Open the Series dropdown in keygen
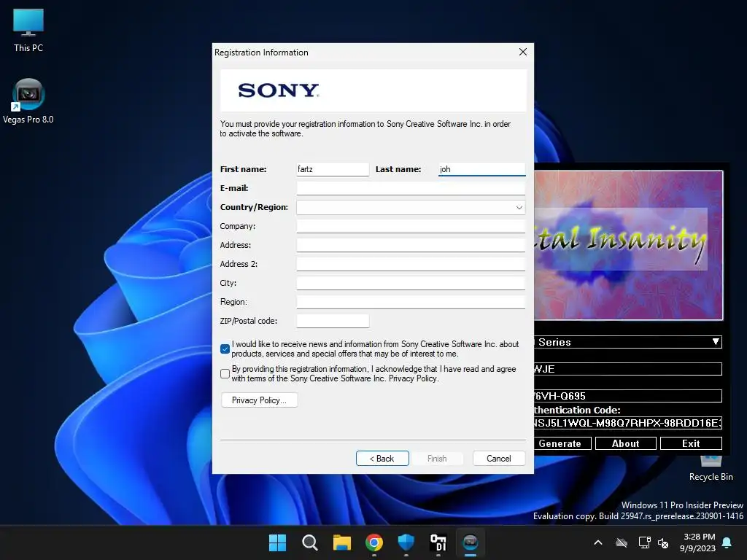 click(628, 342)
